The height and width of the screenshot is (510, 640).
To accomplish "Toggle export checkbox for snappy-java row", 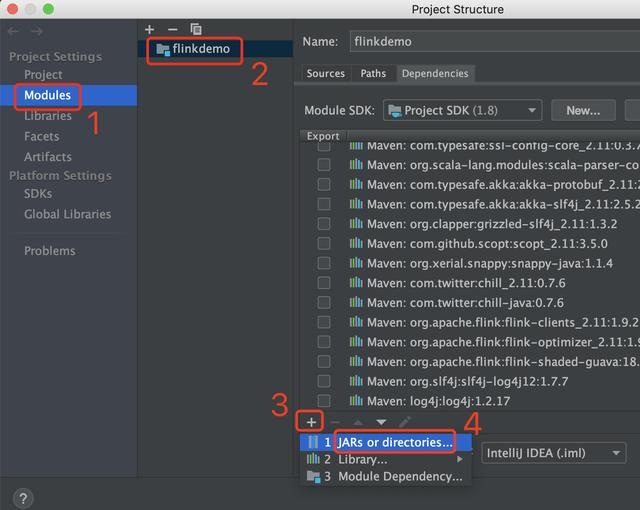I will click(324, 263).
